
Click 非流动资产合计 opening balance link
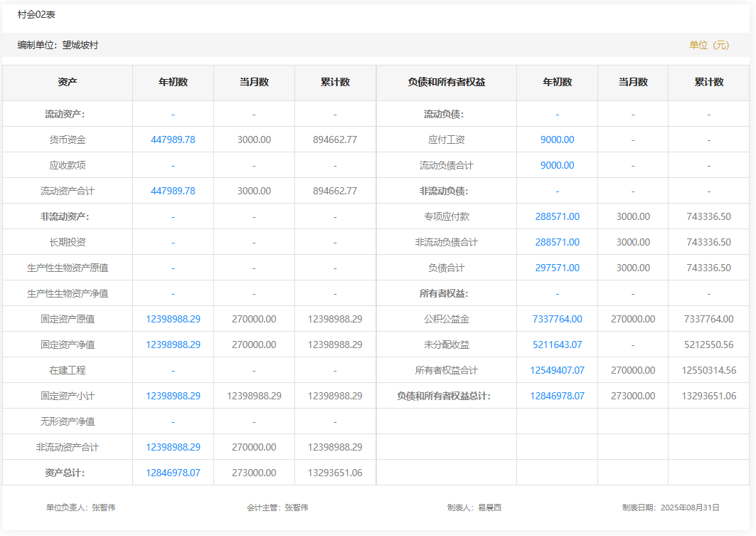[x=173, y=447]
